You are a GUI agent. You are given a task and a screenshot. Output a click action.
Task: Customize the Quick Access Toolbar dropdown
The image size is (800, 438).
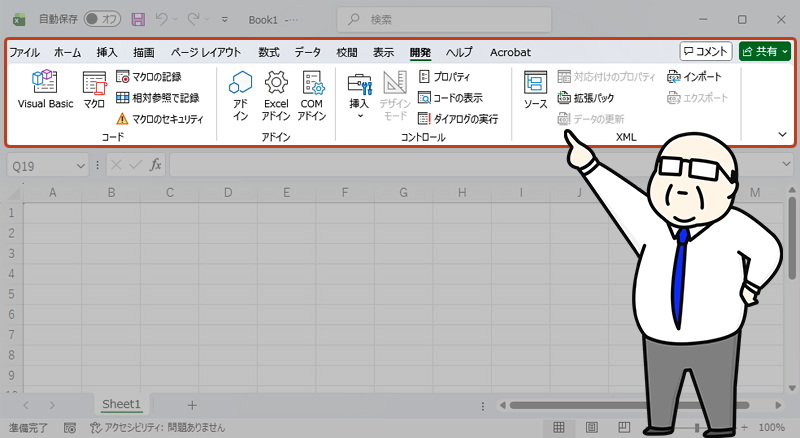tap(224, 19)
